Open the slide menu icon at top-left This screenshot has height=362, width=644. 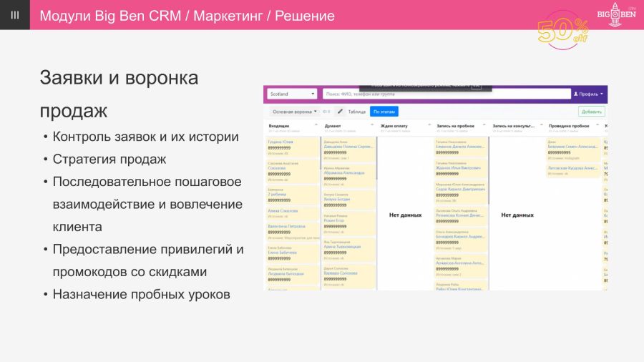[x=15, y=15]
